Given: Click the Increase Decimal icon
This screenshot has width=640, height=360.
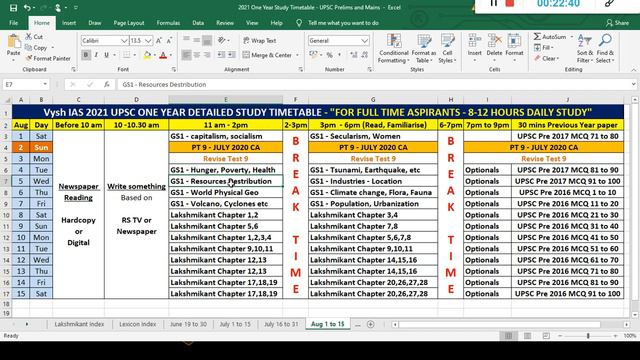Looking at the screenshot, I should 353,55.
